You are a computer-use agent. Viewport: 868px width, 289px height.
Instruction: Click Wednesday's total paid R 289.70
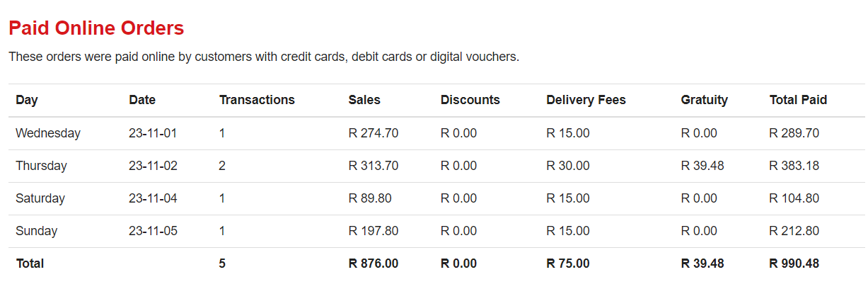794,133
